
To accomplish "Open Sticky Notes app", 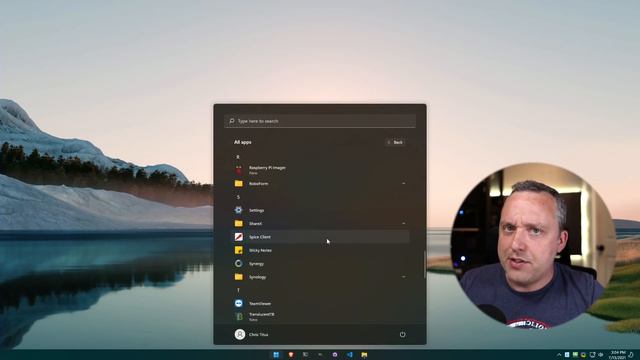I will [320, 250].
